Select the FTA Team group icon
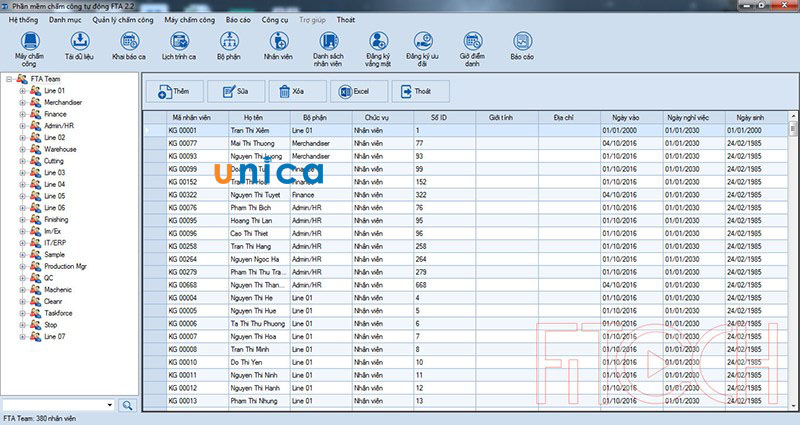The height and width of the screenshot is (425, 800). 22,79
